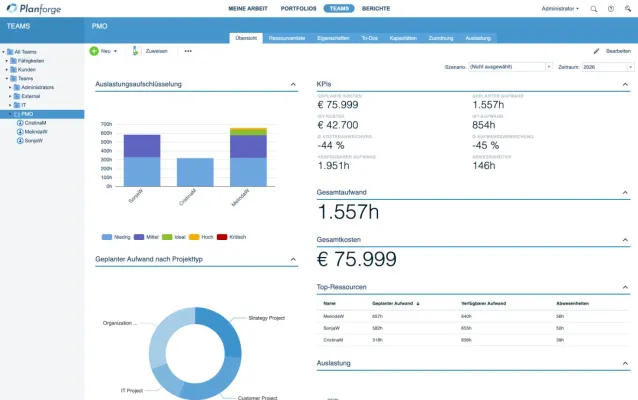This screenshot has height=400, width=638.
Task: Switch to the To-Dos tab
Action: (x=369, y=38)
